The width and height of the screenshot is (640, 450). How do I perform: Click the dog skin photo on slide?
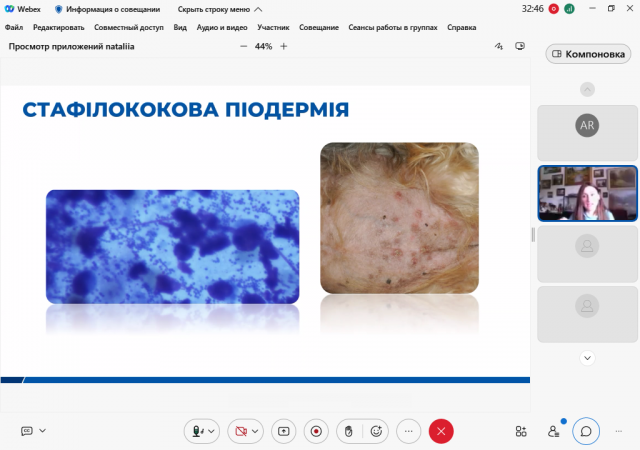click(399, 218)
